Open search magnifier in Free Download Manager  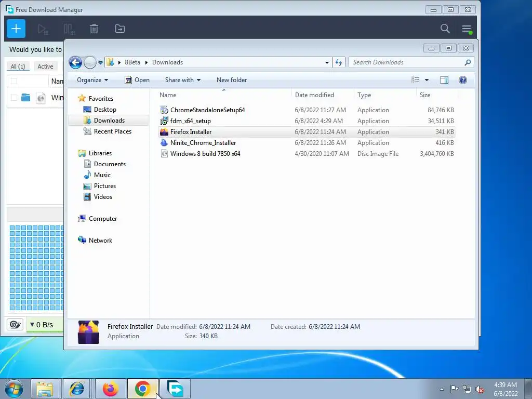pyautogui.click(x=445, y=29)
